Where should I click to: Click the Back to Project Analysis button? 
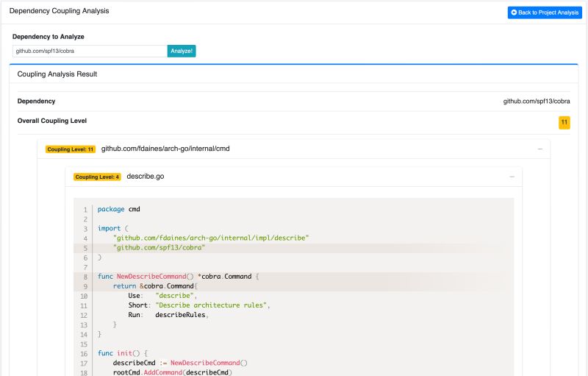545,13
